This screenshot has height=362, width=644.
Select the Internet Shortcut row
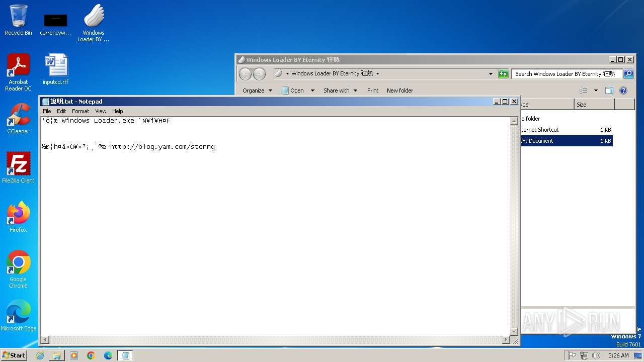click(x=567, y=130)
